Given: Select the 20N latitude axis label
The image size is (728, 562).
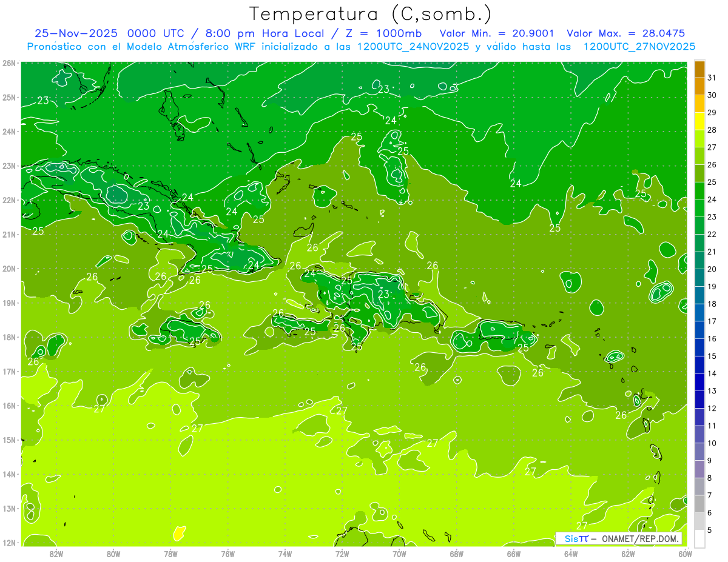Looking at the screenshot, I should [x=8, y=269].
